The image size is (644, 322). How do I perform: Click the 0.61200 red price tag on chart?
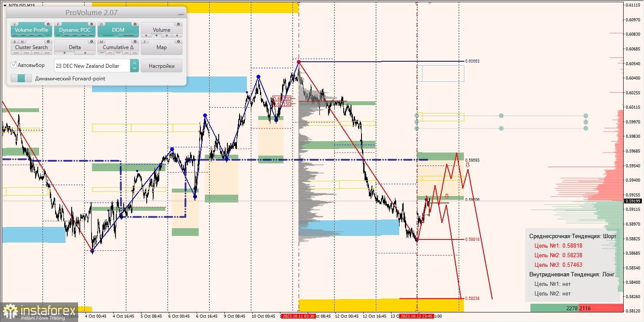click(282, 99)
